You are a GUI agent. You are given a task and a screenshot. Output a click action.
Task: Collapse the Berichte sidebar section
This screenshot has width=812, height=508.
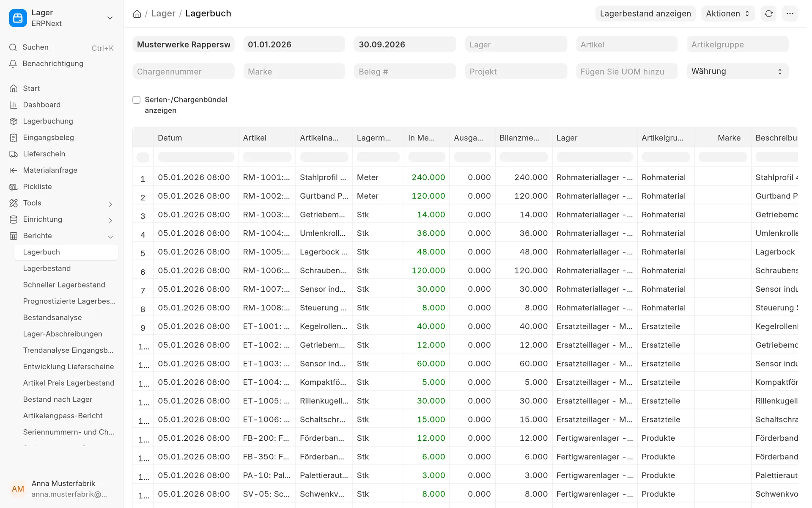110,237
